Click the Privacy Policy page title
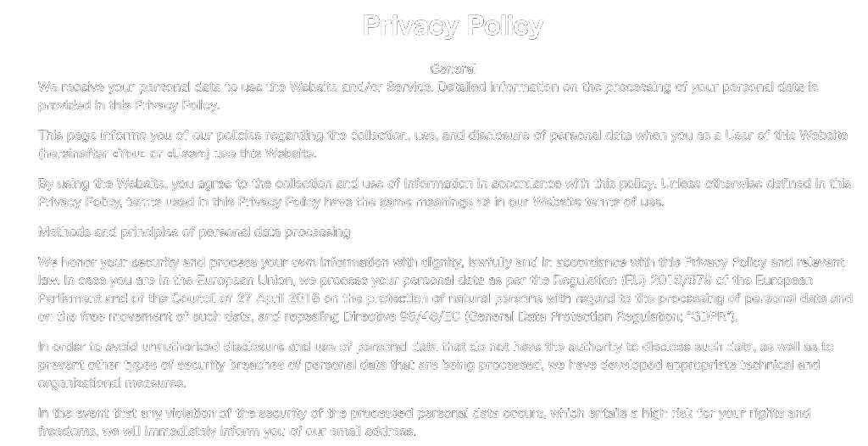The height and width of the screenshot is (446, 868). click(453, 26)
